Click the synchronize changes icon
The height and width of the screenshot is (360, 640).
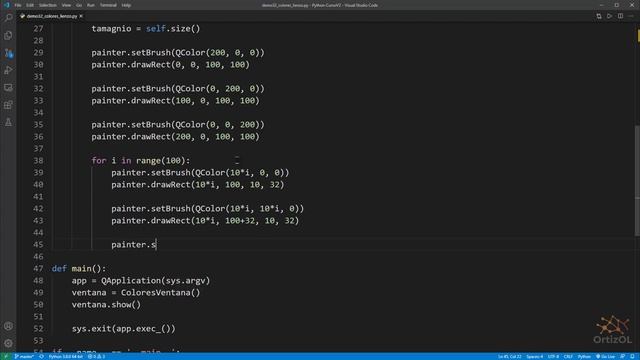click(41, 356)
